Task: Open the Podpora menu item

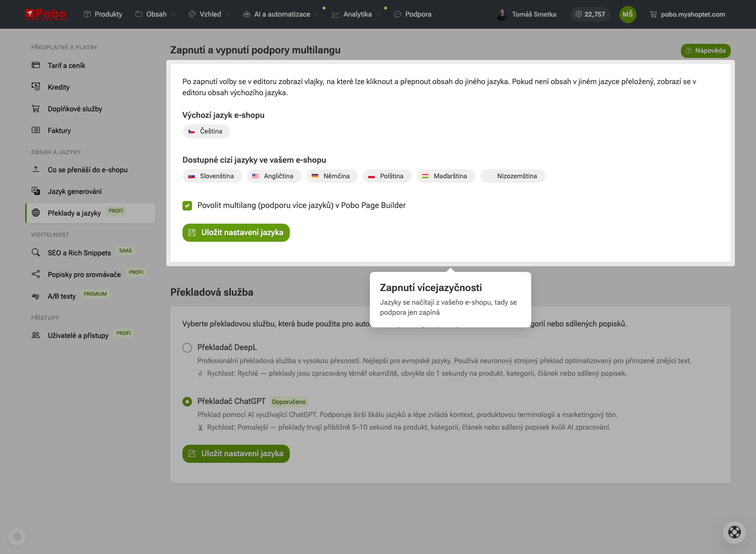Action: tap(413, 14)
